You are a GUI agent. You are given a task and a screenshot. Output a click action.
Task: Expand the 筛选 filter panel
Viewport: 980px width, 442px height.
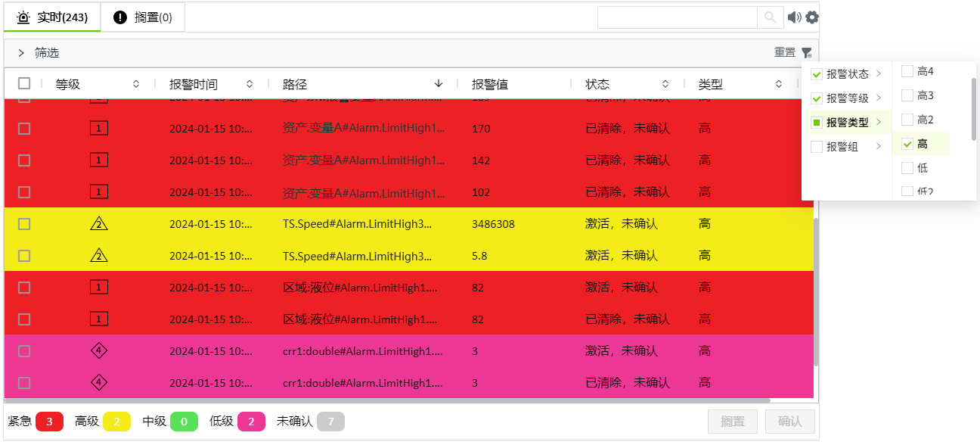[21, 53]
